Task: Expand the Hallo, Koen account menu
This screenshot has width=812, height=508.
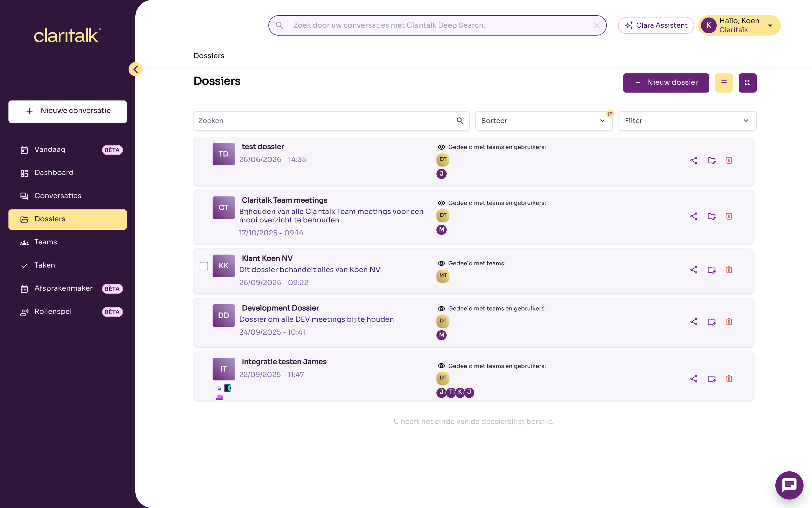Action: tap(739, 25)
